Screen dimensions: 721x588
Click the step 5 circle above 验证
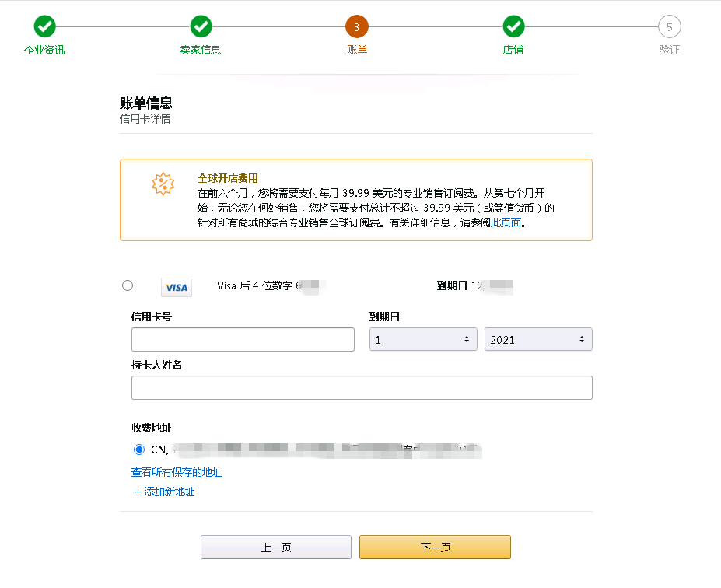tap(670, 26)
